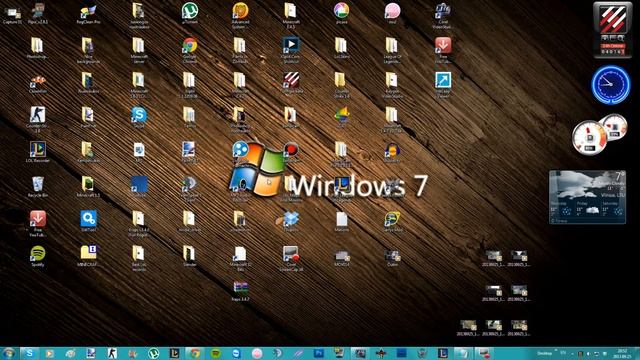Select the Fraps 3.4.7 archive icon

click(240, 291)
